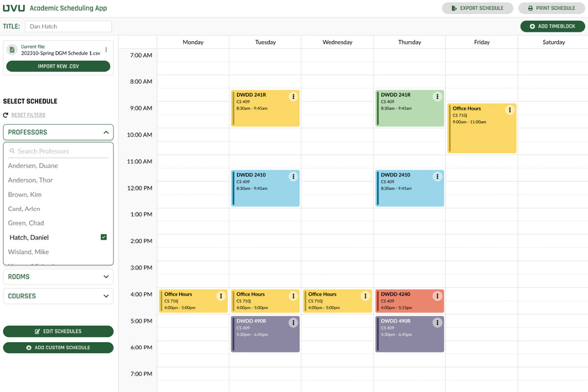Open options menu on Thursday DWDD 490R block
588x392 pixels.
click(438, 322)
